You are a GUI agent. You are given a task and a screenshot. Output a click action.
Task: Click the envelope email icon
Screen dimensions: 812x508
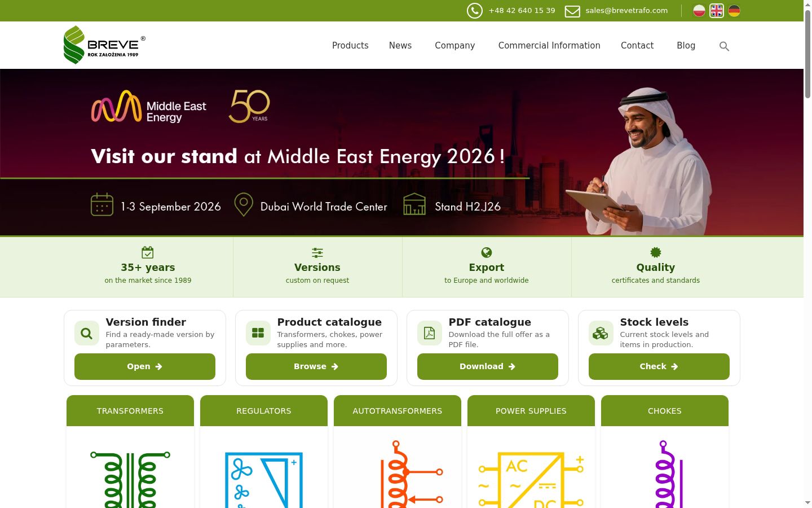coord(572,11)
